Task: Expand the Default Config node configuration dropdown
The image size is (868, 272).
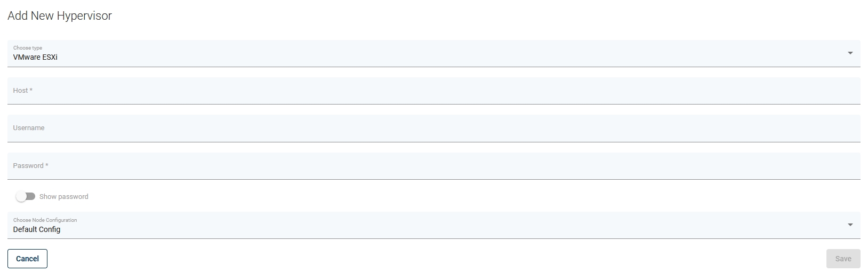Action: [427, 225]
